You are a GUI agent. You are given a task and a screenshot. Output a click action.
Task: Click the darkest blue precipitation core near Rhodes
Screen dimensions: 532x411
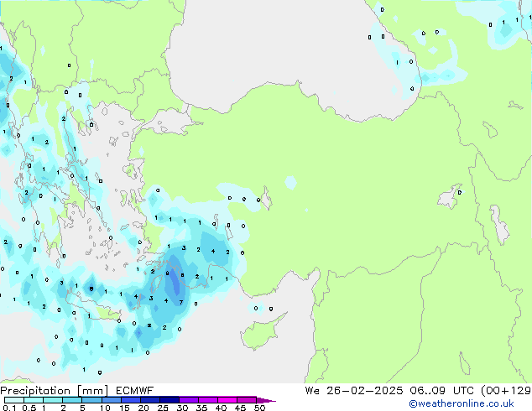coord(175,282)
